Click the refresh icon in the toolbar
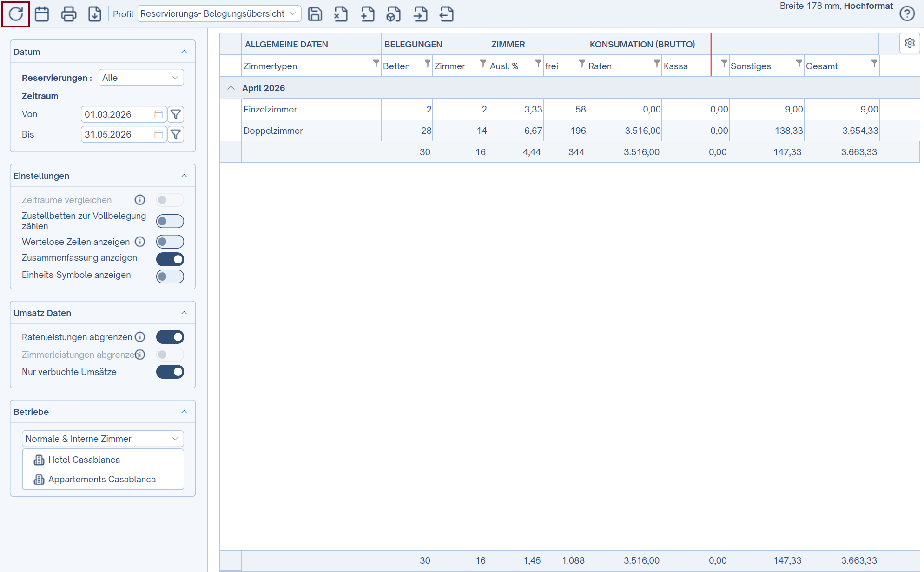 (16, 14)
